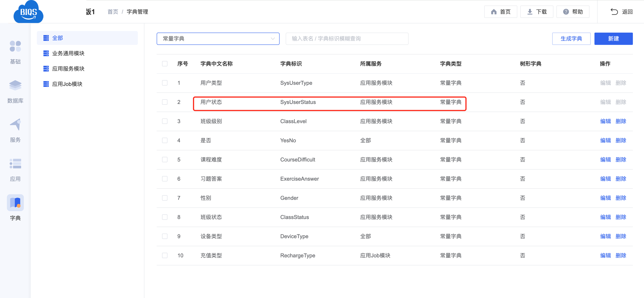
Task: Check the checkbox for row 是否
Action: coord(165,141)
